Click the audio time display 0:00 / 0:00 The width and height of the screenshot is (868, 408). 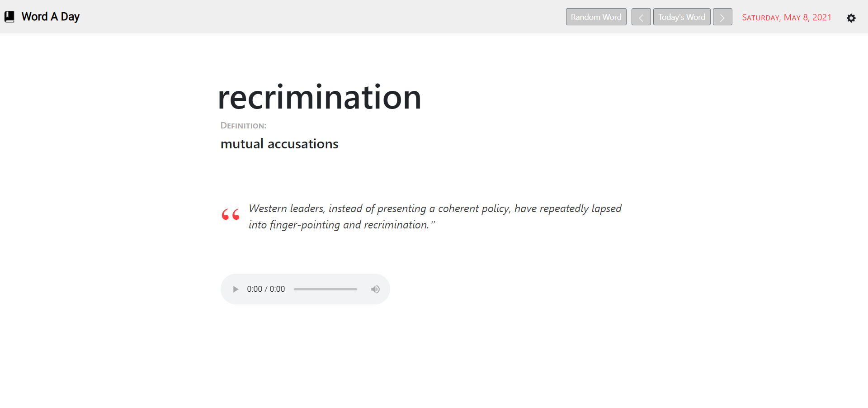266,289
